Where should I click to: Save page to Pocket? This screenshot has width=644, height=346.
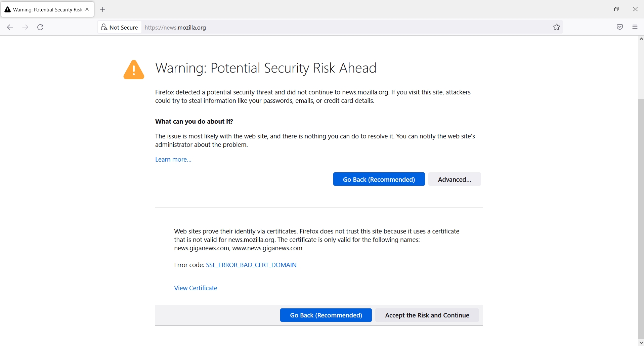619,27
